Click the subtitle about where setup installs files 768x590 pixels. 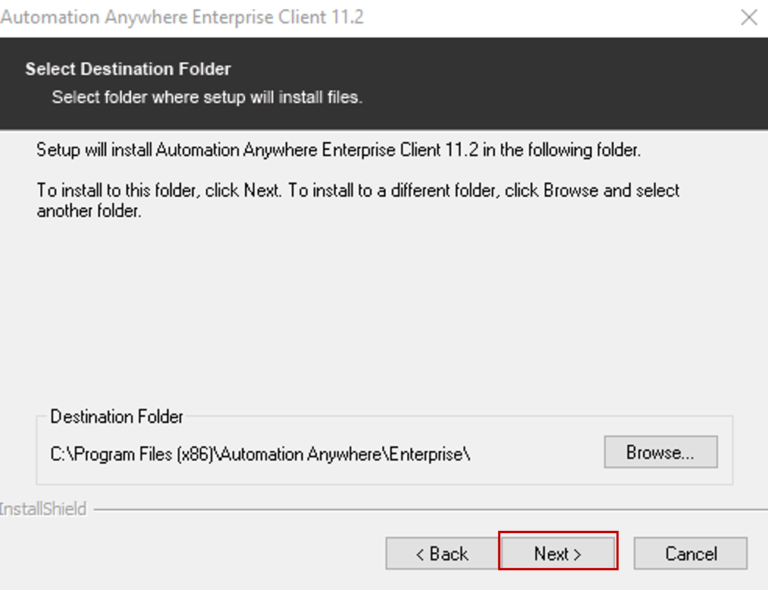(x=206, y=97)
